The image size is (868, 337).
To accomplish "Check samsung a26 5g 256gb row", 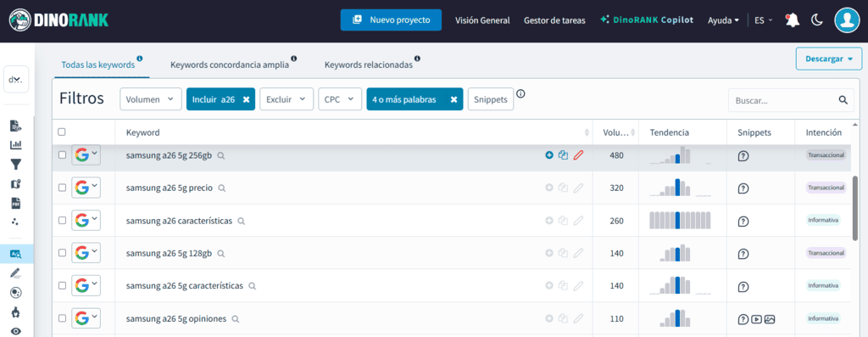I will [x=62, y=155].
